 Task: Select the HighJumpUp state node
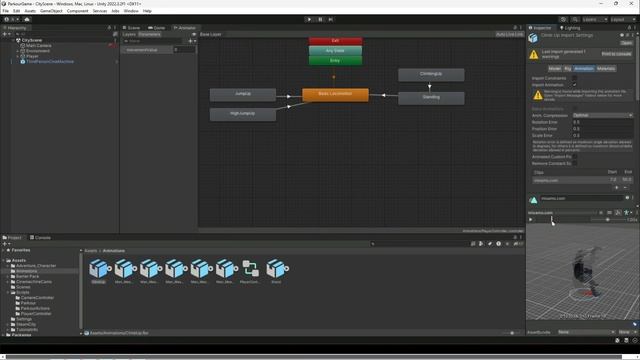pos(243,114)
